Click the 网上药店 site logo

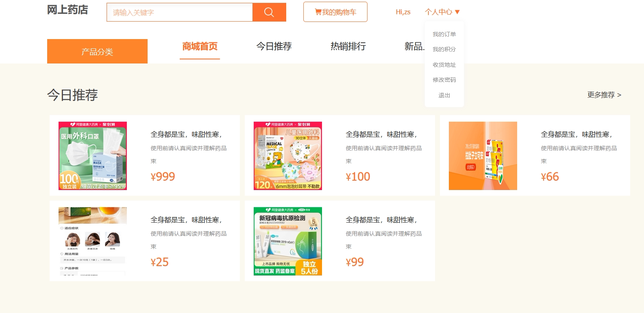point(67,10)
